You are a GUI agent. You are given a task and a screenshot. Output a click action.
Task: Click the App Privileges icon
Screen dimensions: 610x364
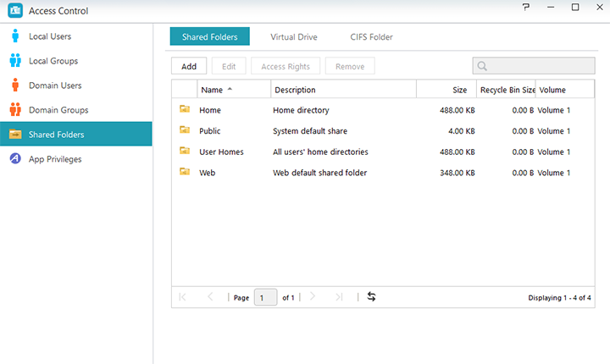[x=15, y=158]
